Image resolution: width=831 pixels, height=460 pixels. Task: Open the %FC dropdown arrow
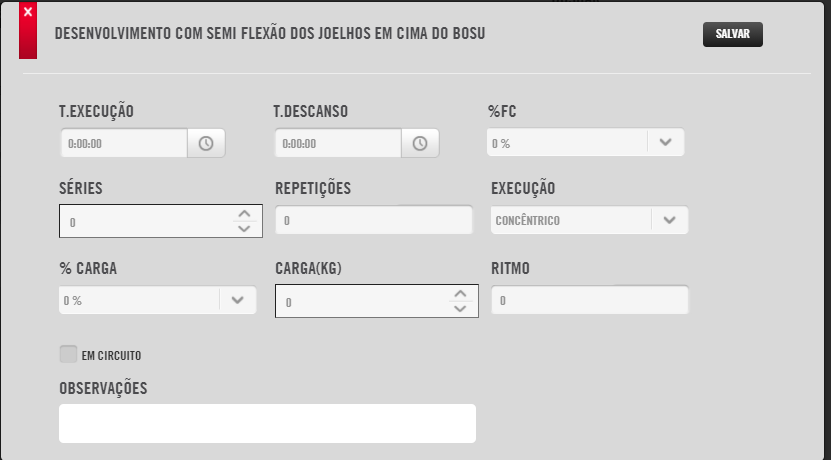(666, 142)
